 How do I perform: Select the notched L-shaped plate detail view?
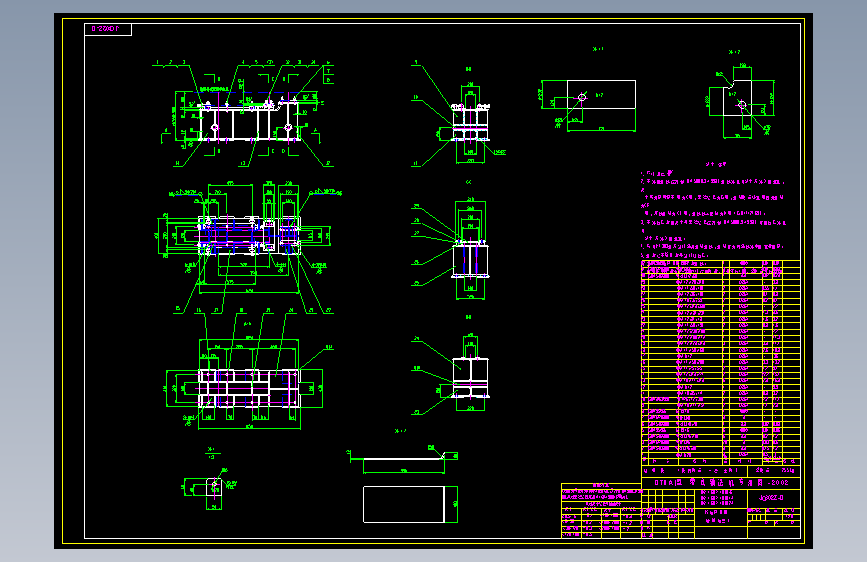click(x=738, y=98)
